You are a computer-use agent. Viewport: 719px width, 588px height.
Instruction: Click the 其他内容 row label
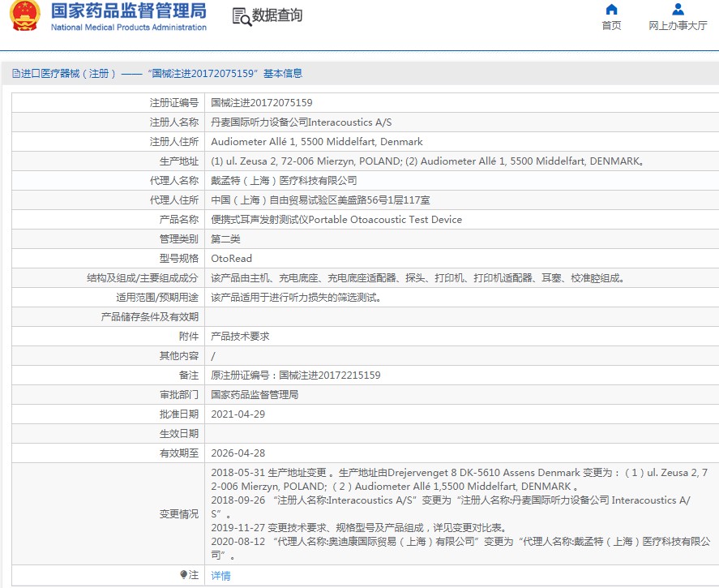pos(179,356)
